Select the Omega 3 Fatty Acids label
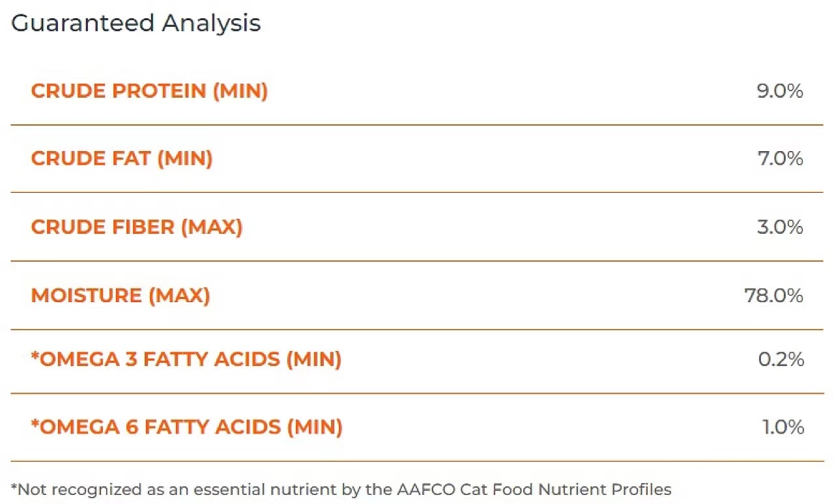 (186, 359)
